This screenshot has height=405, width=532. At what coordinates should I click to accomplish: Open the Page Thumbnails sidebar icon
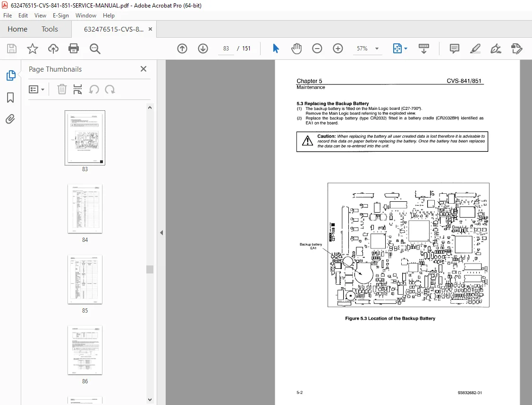pos(10,75)
